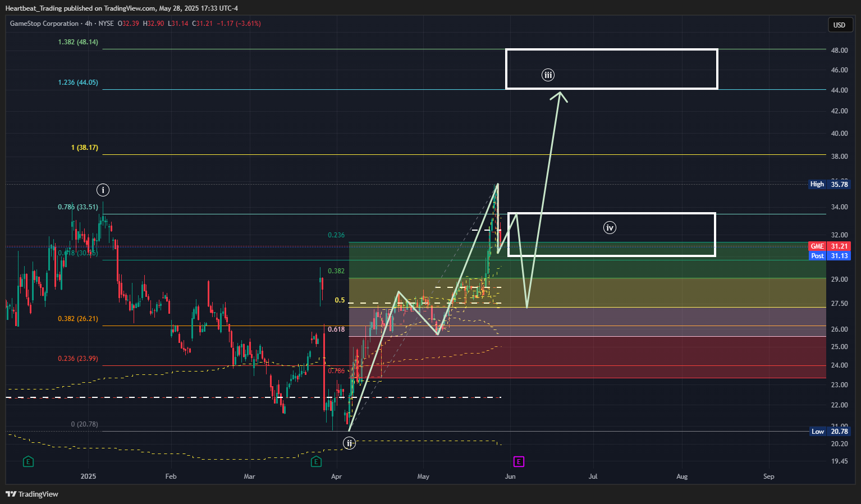Open the USD currency selector
861x504 pixels.
point(839,25)
